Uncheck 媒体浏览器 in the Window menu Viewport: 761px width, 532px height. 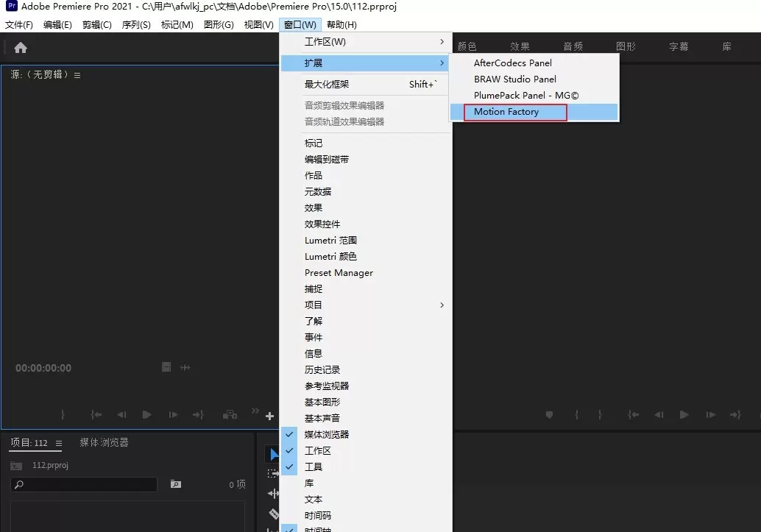(x=366, y=434)
